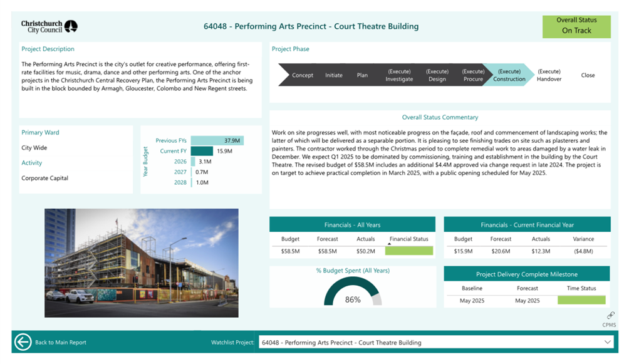Click the highlighted Execute Construction phase
The image size is (629, 364).
(x=509, y=75)
